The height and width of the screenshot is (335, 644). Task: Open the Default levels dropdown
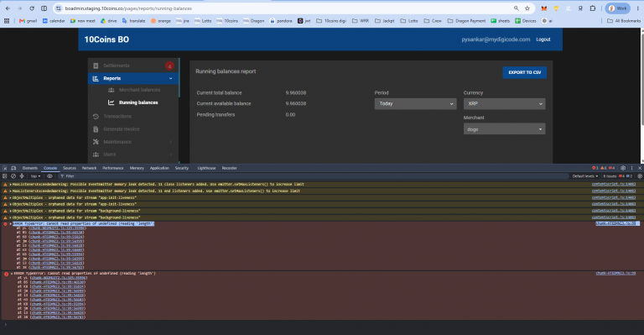(x=585, y=176)
